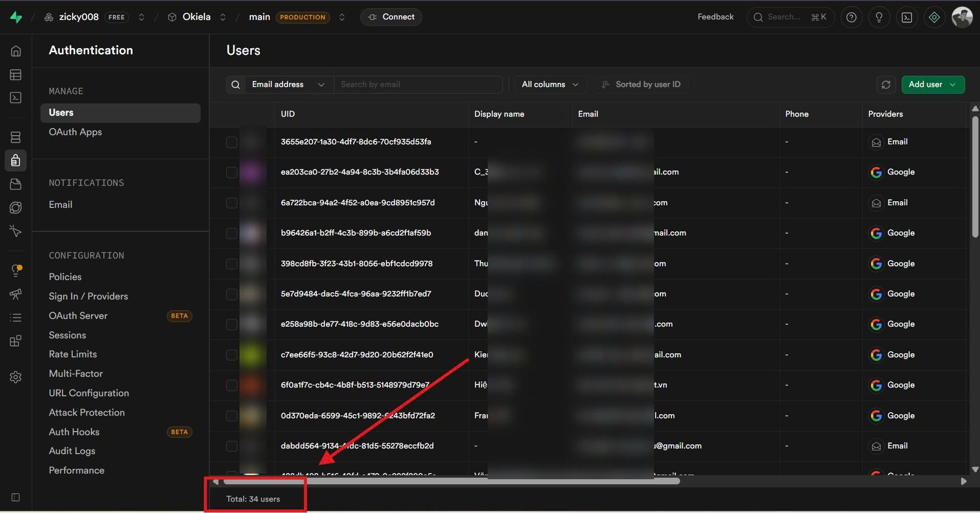Select checkbox for user 3655e207 row
Image resolution: width=980 pixels, height=513 pixels.
[232, 142]
